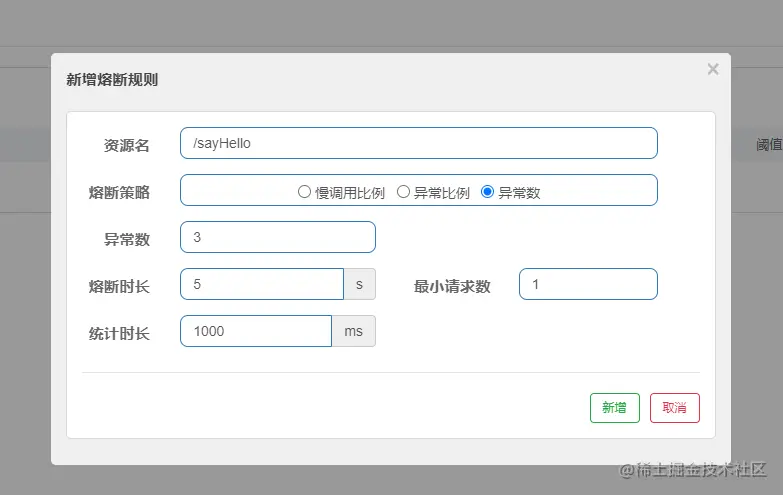Screen dimensions: 783x495
Task: Click the 新增熔断规则 dialog title
Action: pos(112,80)
